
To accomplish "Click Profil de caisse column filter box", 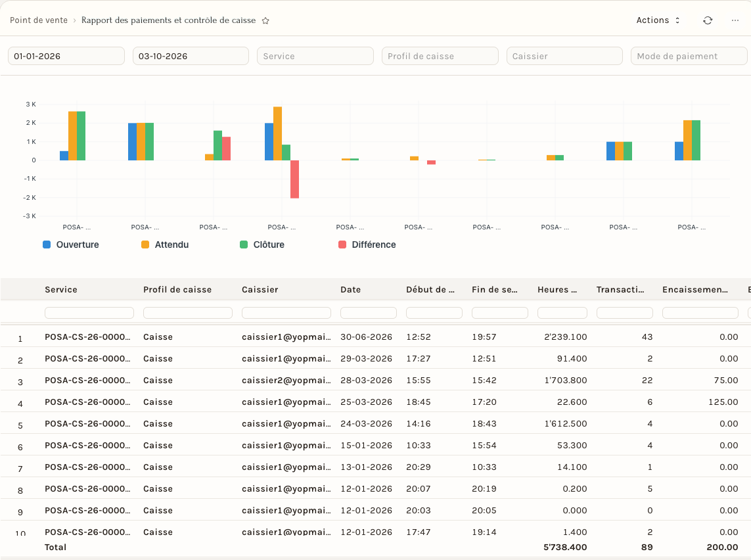I will pos(188,313).
